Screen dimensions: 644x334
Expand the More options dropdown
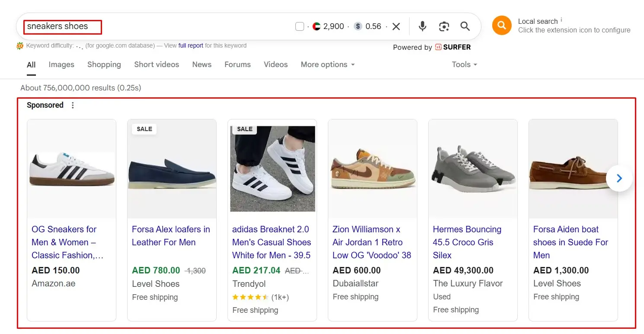pos(328,64)
